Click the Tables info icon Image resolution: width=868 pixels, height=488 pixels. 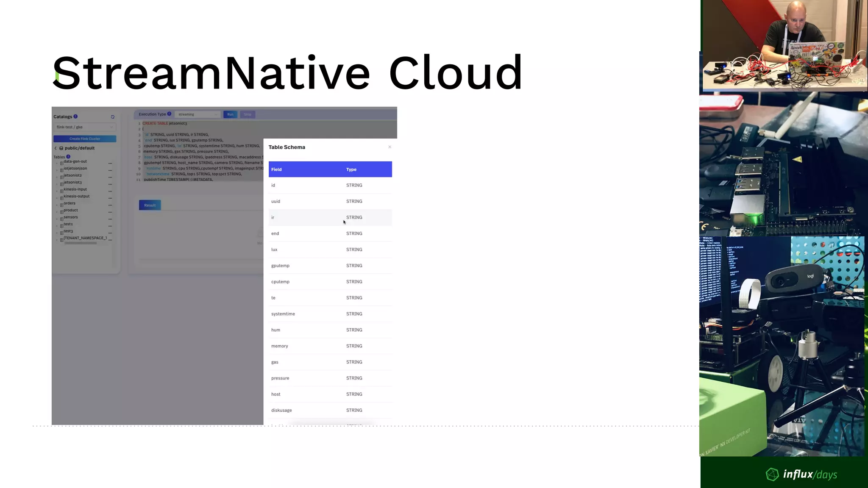coord(68,157)
